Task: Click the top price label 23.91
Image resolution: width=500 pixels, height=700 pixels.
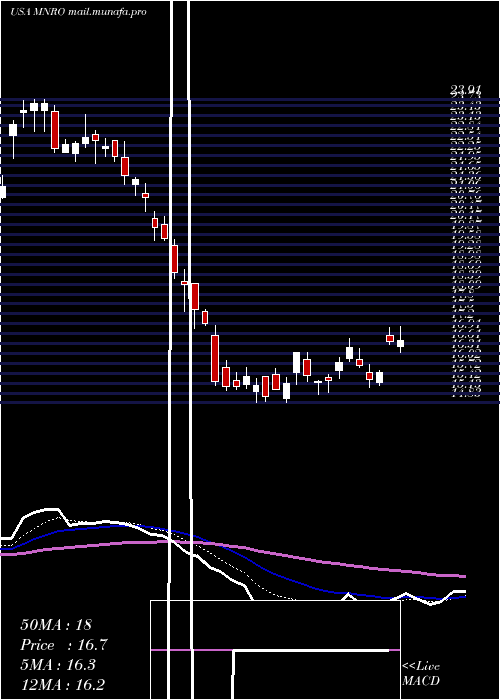Action: click(465, 91)
